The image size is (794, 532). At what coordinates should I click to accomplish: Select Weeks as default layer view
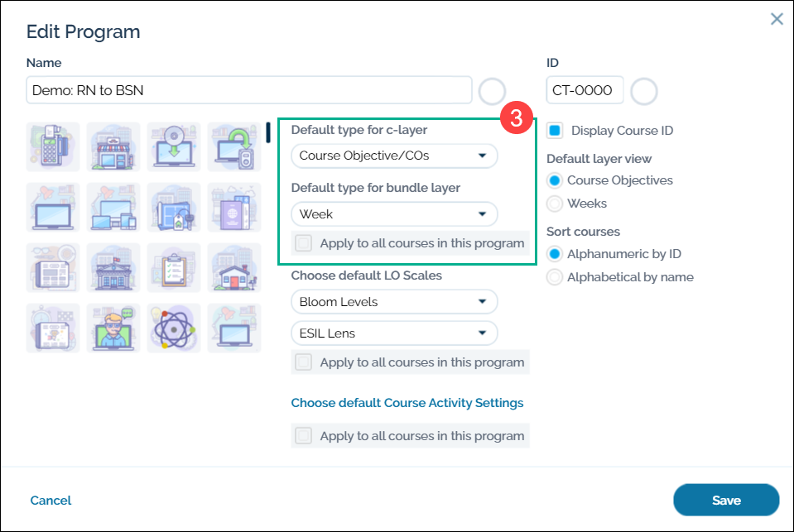[555, 204]
